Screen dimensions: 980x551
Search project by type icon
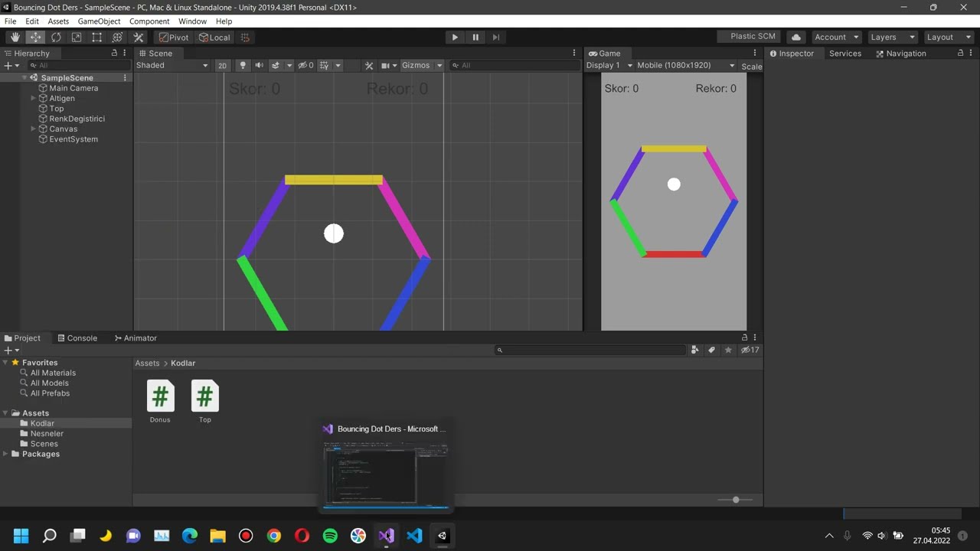[x=694, y=350]
